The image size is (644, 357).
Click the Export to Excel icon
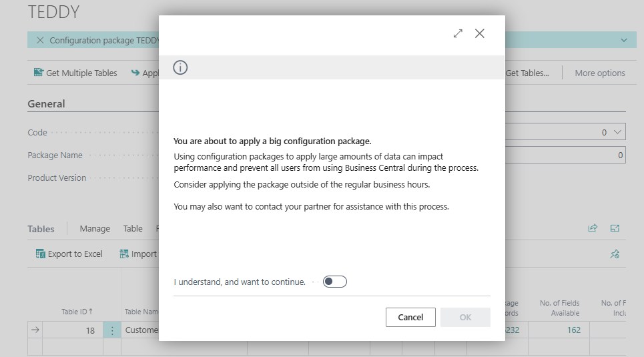click(40, 254)
